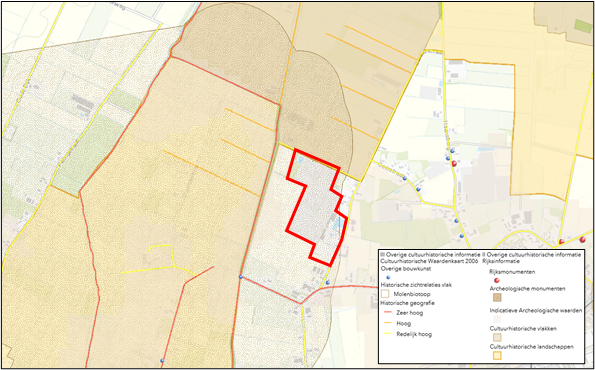
Task: Click the red Rijksmonumenten legend marker
Action: pyautogui.click(x=497, y=280)
